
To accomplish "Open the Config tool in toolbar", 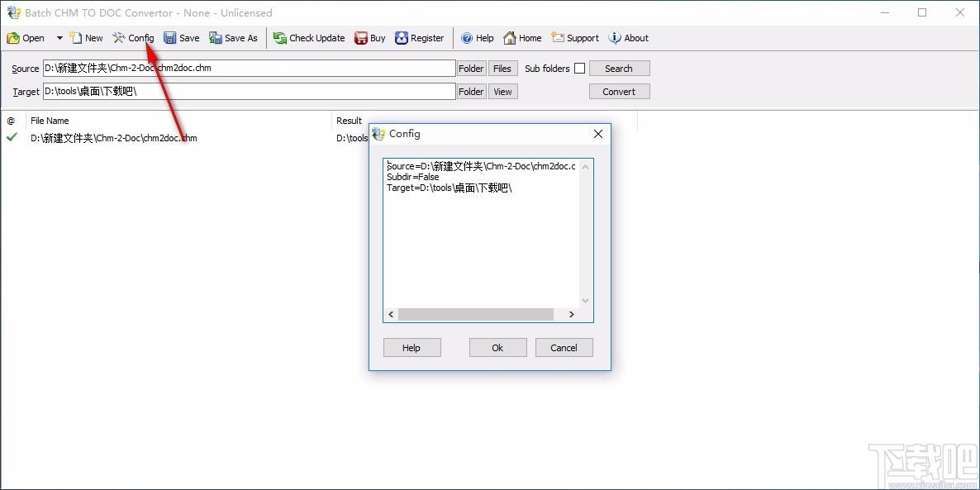I will pos(133,38).
